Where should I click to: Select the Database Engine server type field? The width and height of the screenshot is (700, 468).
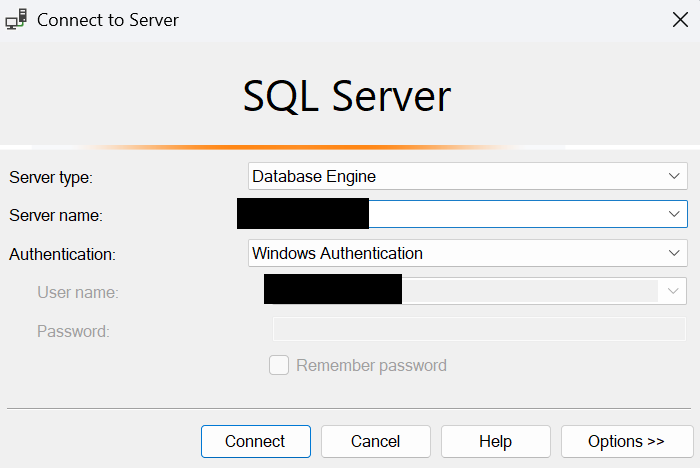tap(450, 177)
